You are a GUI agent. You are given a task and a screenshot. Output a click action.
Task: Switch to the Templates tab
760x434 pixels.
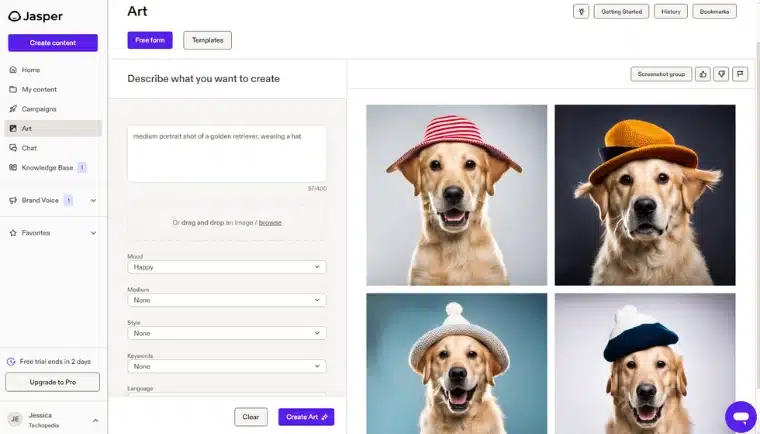(207, 40)
